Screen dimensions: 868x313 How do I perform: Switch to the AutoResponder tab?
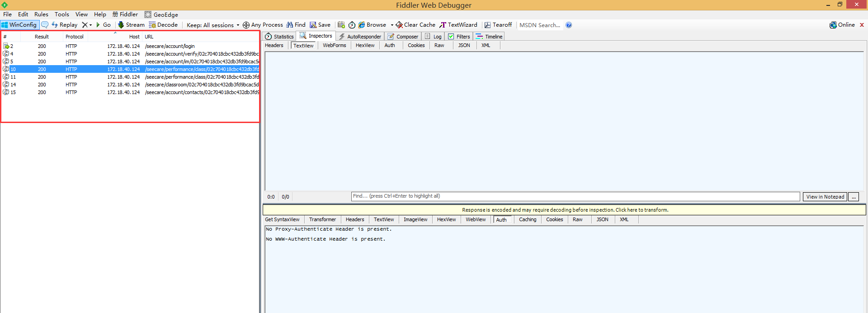(360, 37)
